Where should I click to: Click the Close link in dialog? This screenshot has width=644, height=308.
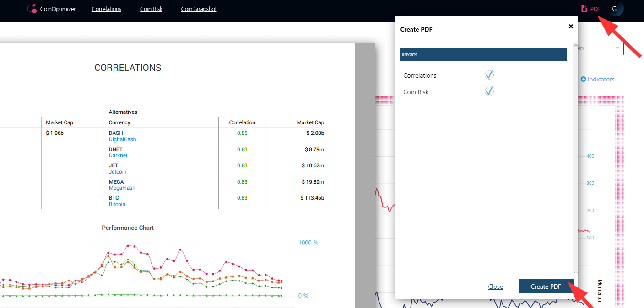pyautogui.click(x=495, y=287)
